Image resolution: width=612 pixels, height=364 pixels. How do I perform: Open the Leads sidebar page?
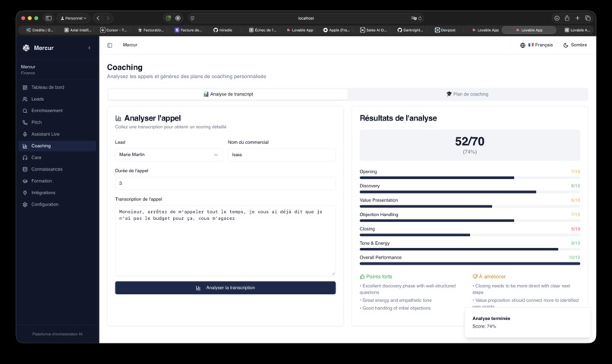(x=57, y=99)
